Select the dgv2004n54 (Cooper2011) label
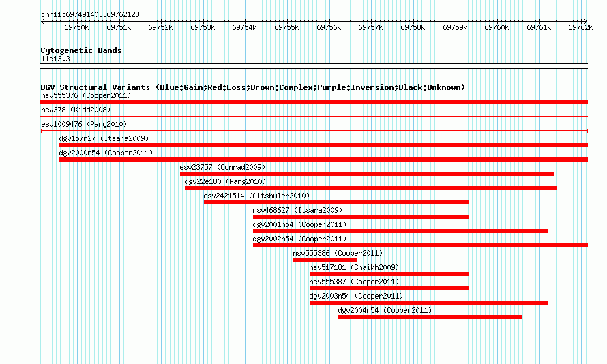 (x=385, y=310)
